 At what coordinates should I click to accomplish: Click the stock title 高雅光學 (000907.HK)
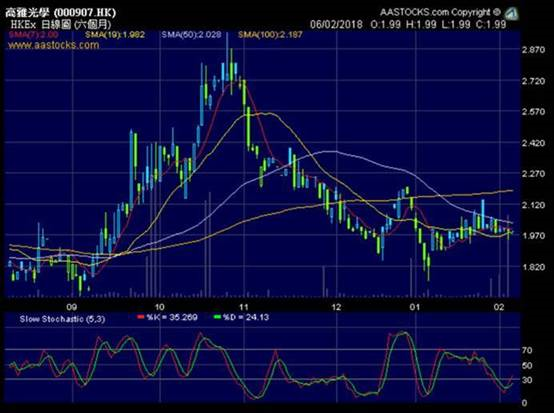tap(60, 13)
